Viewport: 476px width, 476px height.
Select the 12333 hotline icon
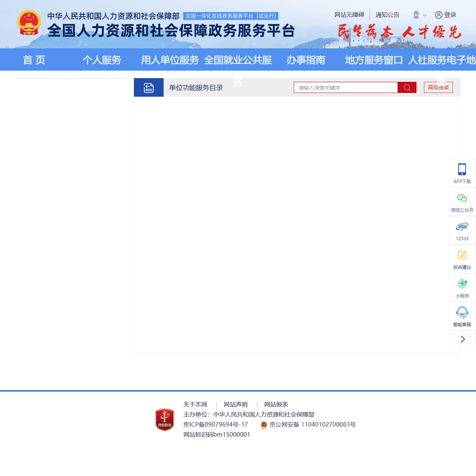coord(462,226)
